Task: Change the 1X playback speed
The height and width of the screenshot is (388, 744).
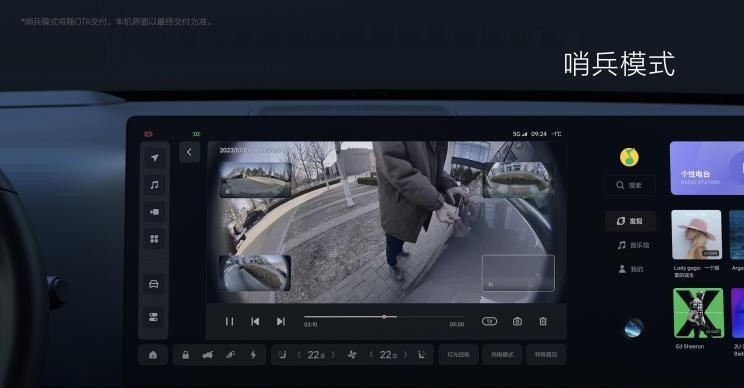Action: point(489,321)
